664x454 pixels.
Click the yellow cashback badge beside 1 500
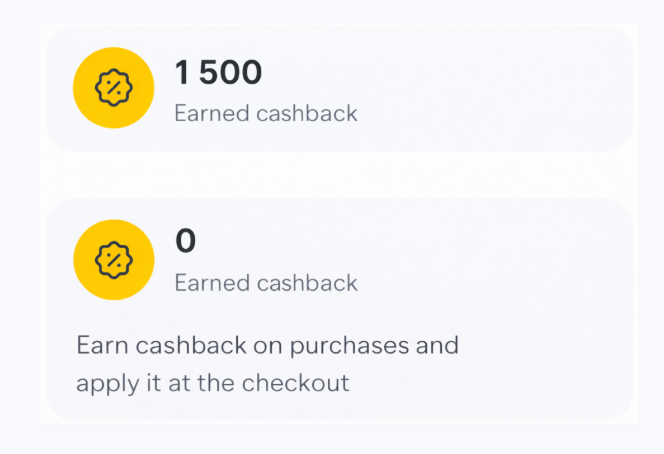[x=113, y=88]
